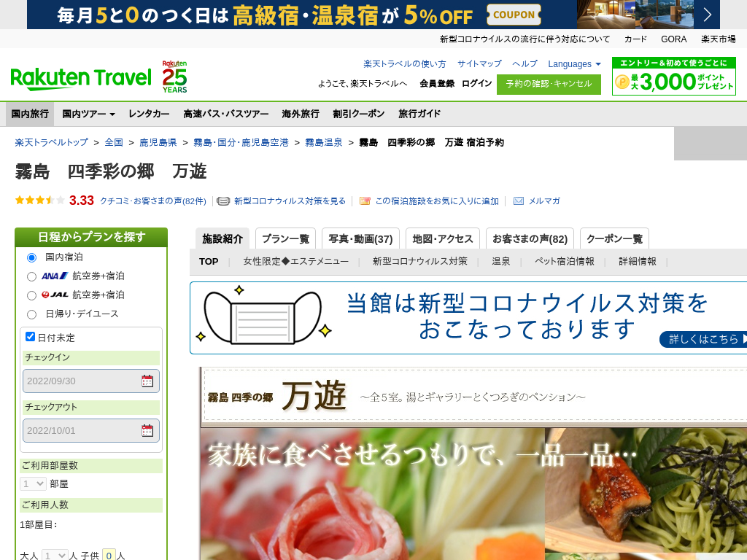The height and width of the screenshot is (560, 747).
Task: Open the check-out calendar picker icon
Action: pos(147,430)
